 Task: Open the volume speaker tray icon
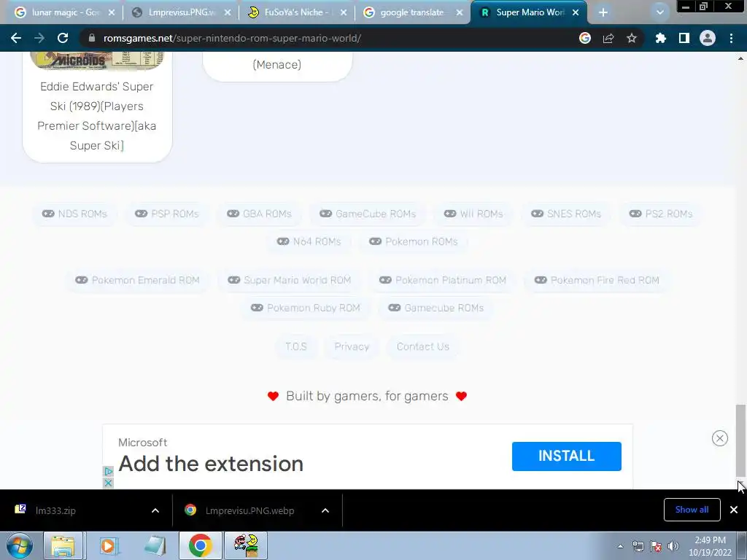point(673,546)
